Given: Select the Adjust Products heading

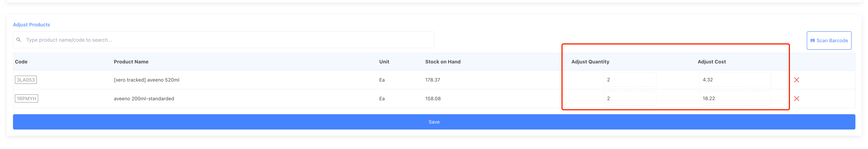Looking at the screenshot, I should [31, 25].
